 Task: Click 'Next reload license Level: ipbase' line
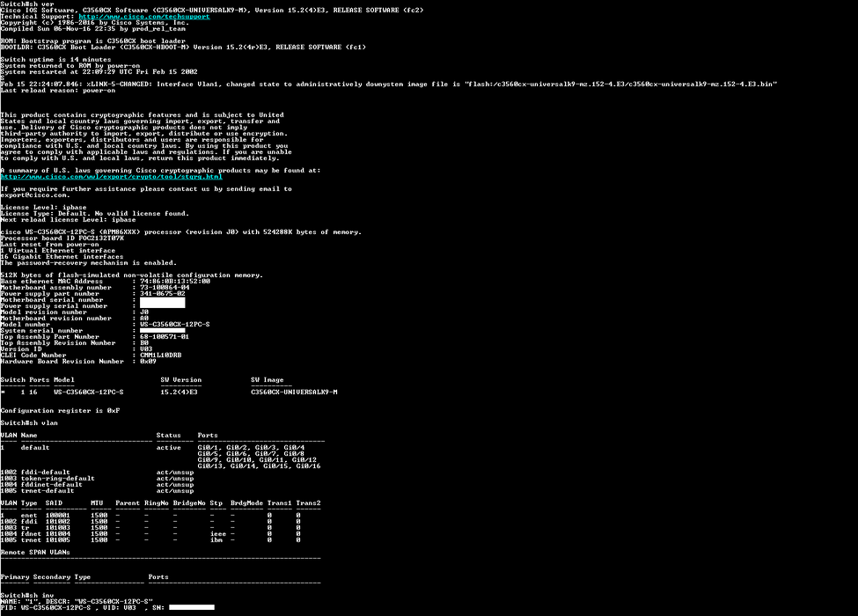click(x=69, y=219)
